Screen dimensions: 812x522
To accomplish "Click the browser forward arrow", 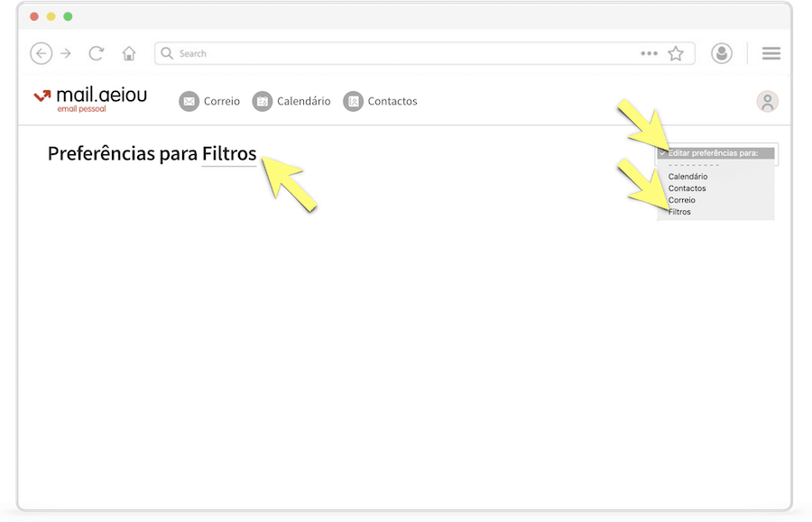I will [x=66, y=53].
